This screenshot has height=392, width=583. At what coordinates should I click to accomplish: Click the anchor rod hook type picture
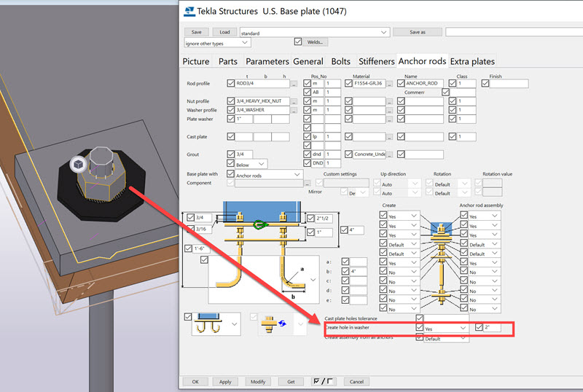pos(210,324)
